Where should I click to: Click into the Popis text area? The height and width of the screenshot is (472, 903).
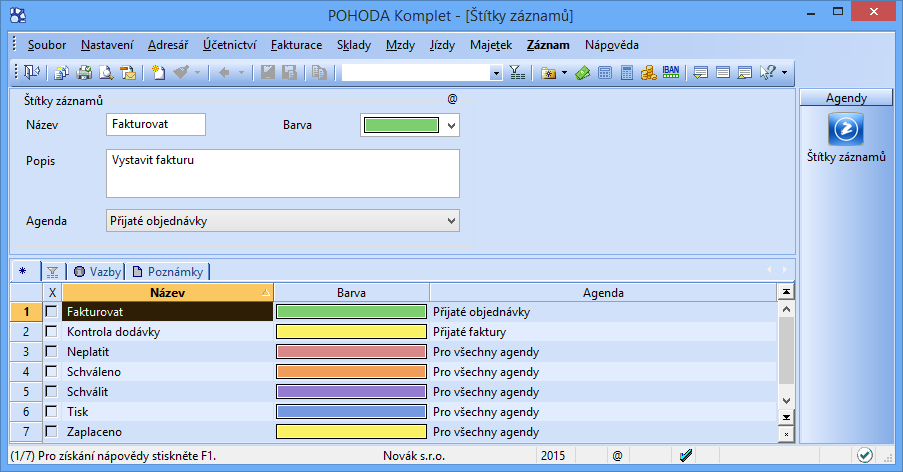pyautogui.click(x=283, y=173)
